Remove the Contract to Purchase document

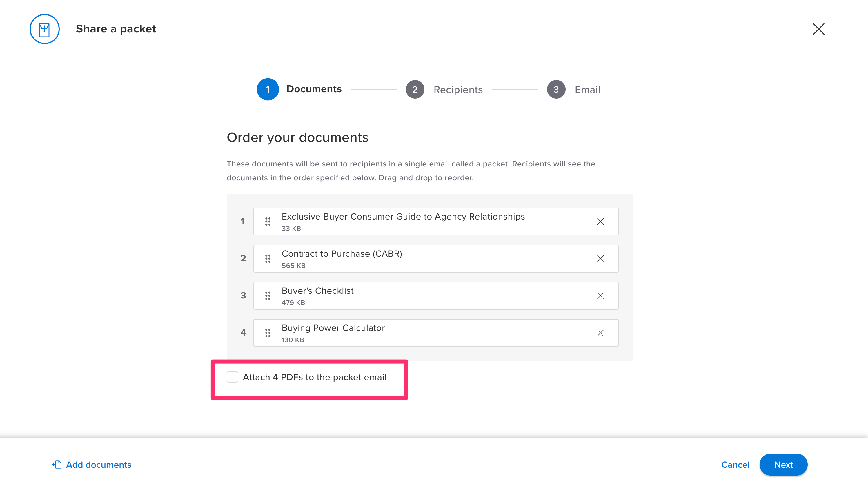[601, 259]
